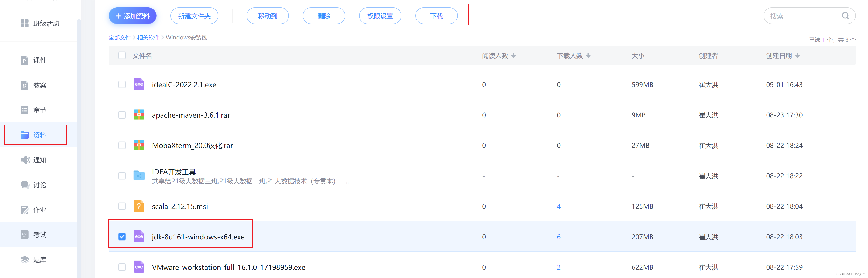Click the 教案 sidebar icon

(x=24, y=85)
